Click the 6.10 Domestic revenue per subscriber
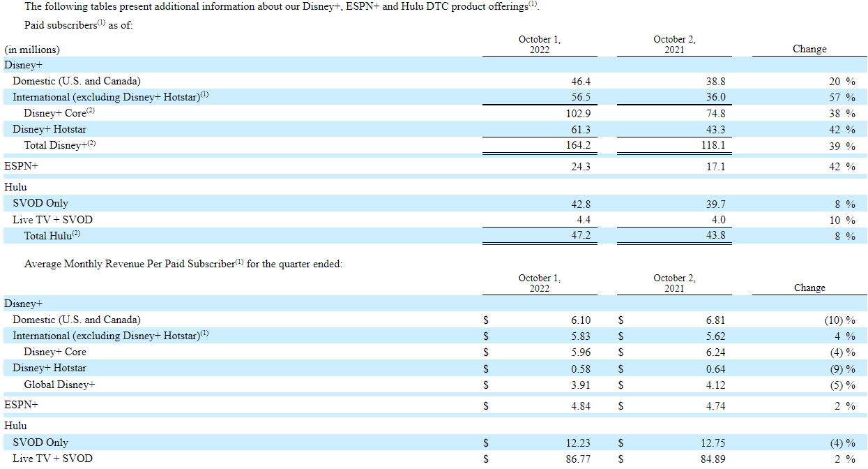868x469 pixels. tap(581, 320)
